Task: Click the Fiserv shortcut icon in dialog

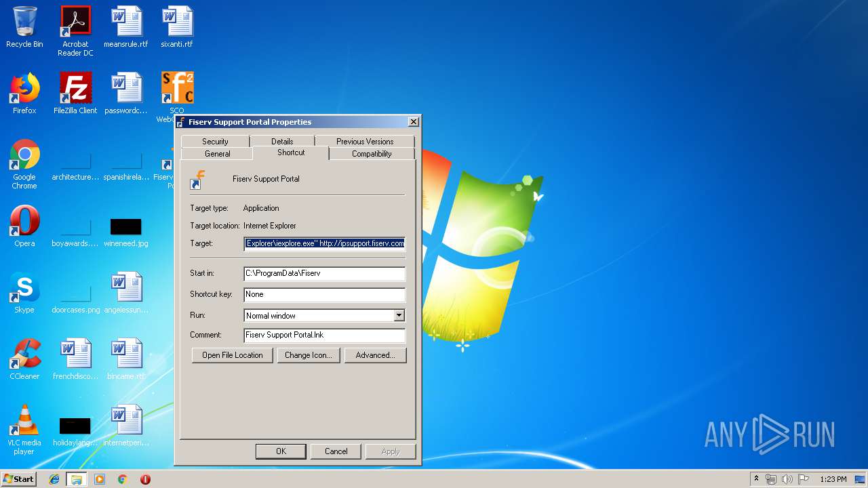Action: point(198,180)
